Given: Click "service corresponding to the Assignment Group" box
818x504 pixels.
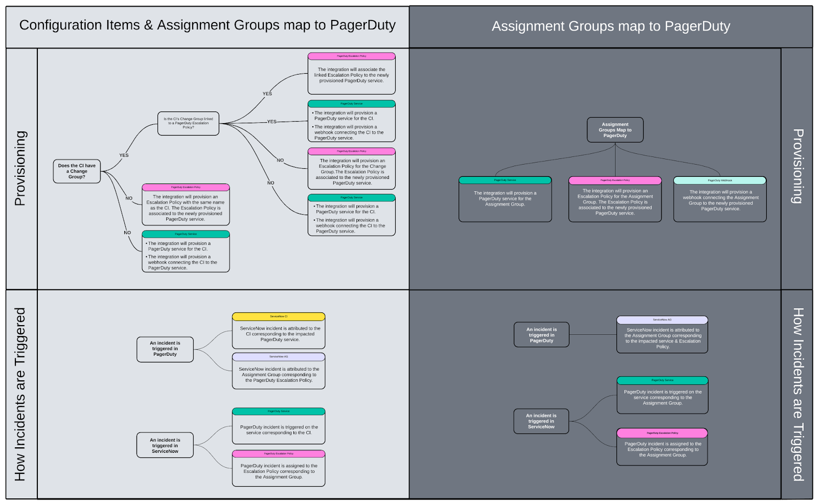Looking at the screenshot, I should [663, 395].
